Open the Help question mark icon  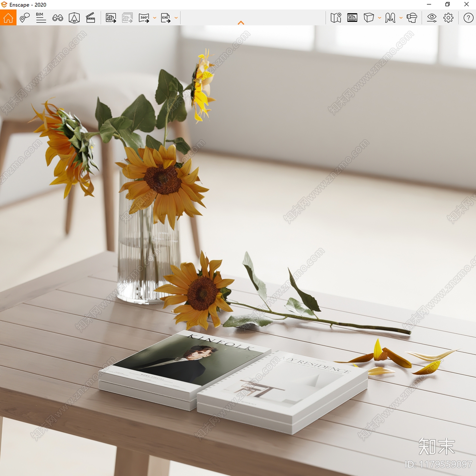click(468, 18)
